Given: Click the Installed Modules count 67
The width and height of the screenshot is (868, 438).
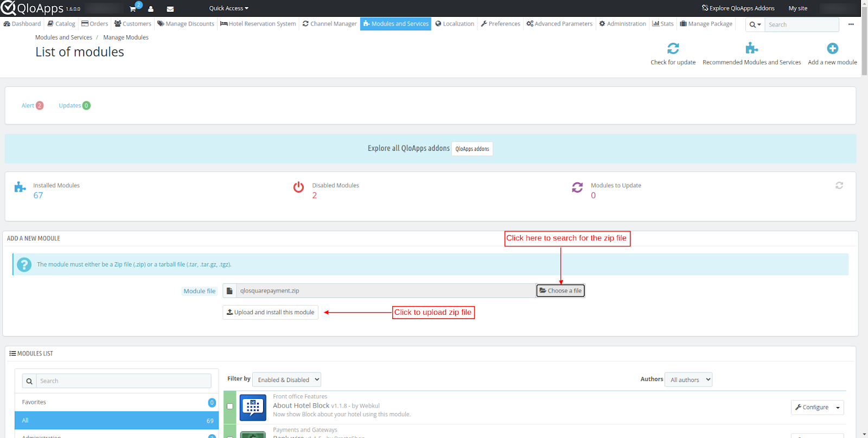Looking at the screenshot, I should coord(38,195).
